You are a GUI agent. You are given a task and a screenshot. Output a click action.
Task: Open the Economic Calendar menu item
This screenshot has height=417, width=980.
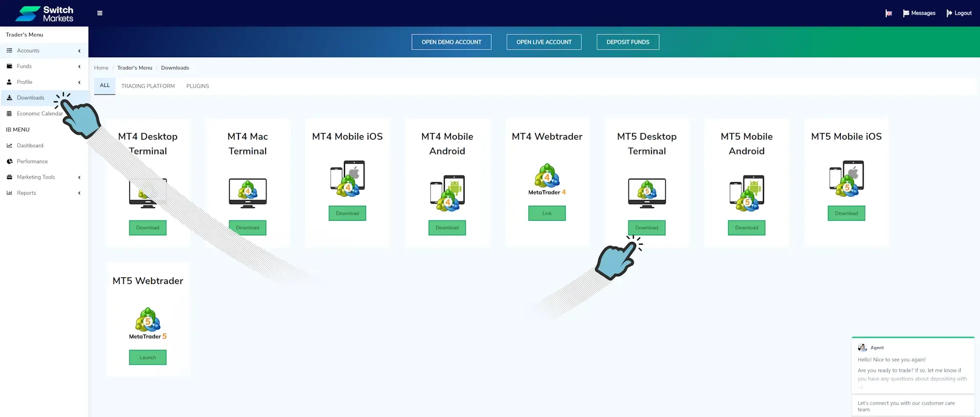click(44, 114)
